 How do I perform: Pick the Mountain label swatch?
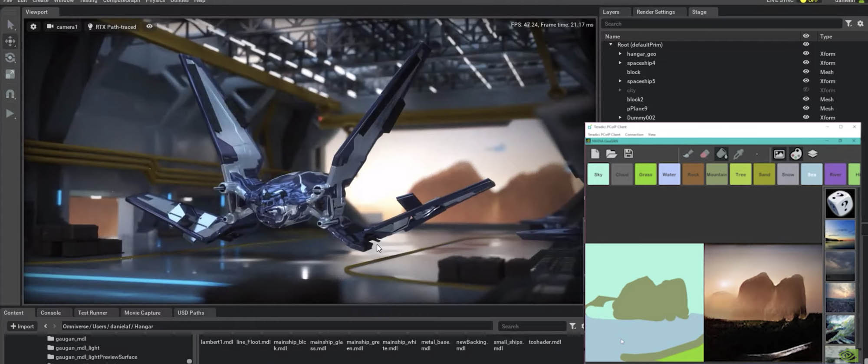(x=717, y=175)
